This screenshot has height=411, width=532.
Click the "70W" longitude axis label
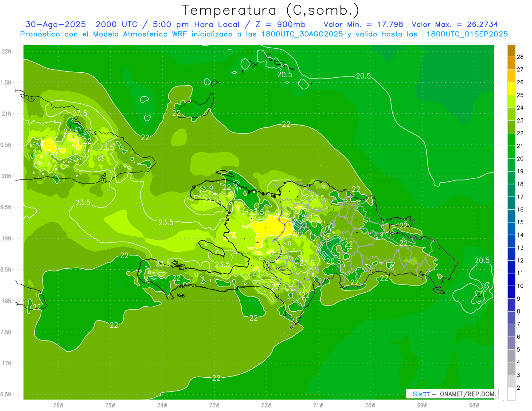(x=370, y=405)
